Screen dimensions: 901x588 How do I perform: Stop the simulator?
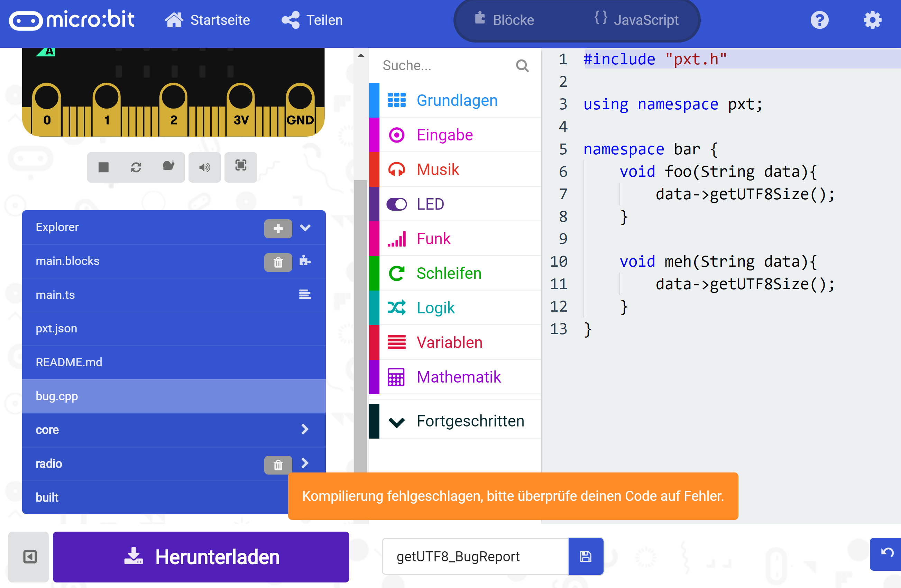click(x=103, y=167)
